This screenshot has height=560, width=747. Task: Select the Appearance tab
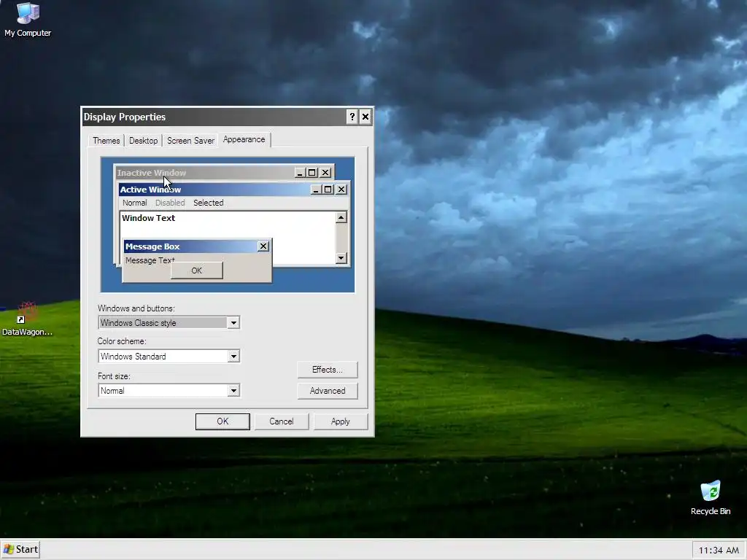244,139
